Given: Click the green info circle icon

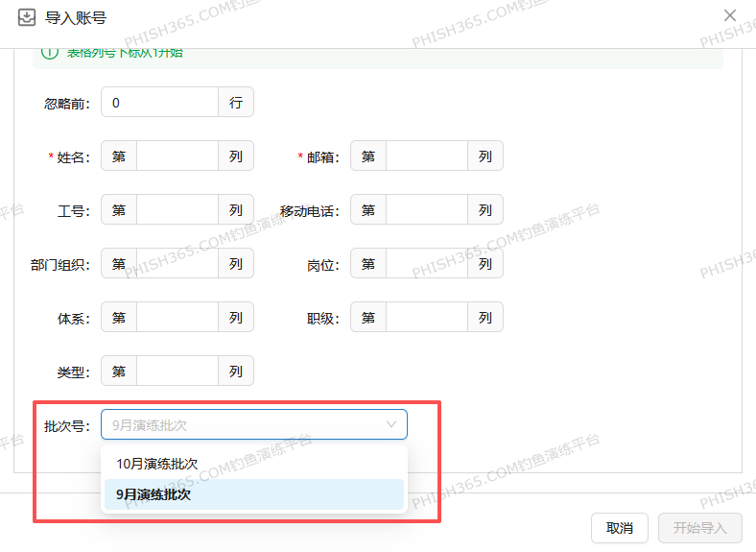Looking at the screenshot, I should click(x=50, y=52).
